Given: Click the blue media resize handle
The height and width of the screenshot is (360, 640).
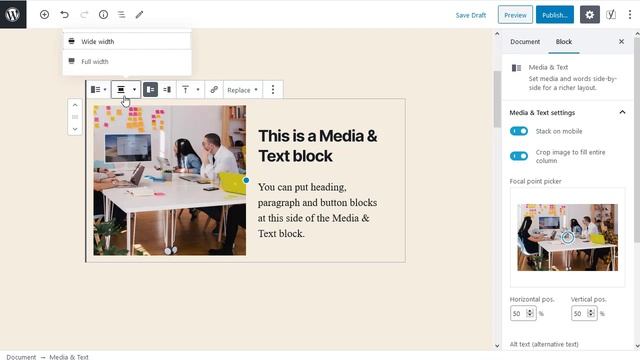Looking at the screenshot, I should tap(246, 180).
